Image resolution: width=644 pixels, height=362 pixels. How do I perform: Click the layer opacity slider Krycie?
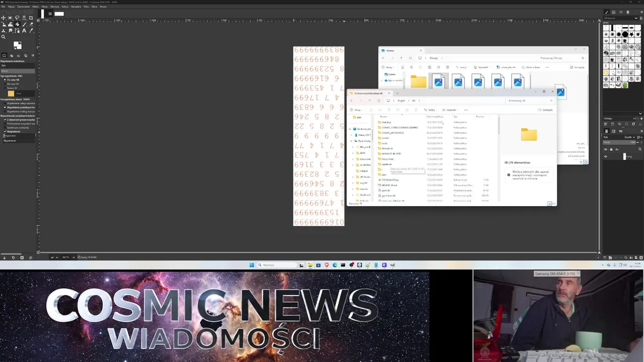point(620,142)
